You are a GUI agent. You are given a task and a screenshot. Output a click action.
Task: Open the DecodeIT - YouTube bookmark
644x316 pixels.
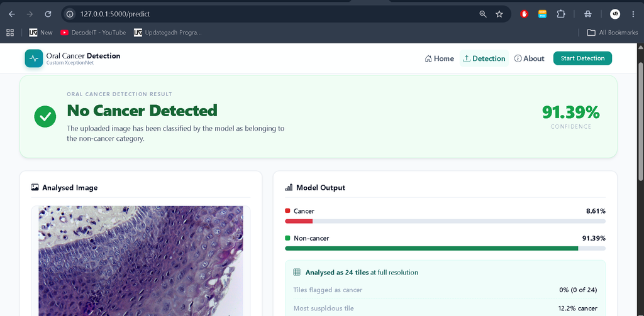pos(93,33)
